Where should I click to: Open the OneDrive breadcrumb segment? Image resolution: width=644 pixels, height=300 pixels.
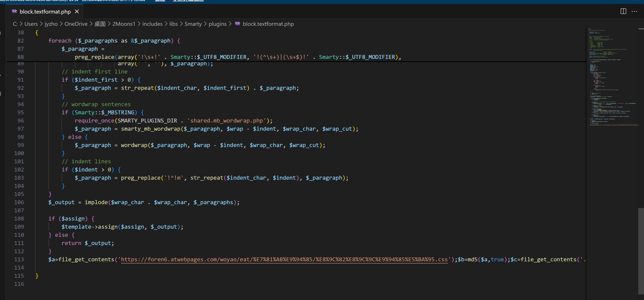(76, 24)
